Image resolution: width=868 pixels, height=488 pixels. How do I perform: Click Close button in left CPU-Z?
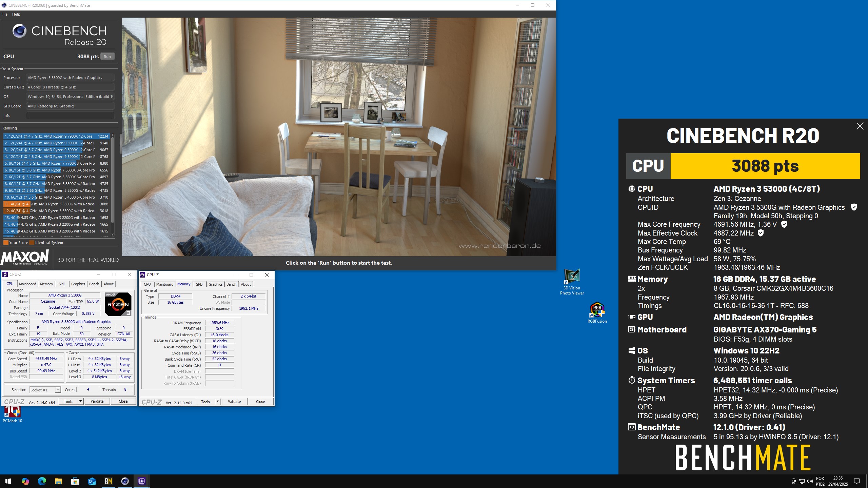(x=123, y=401)
